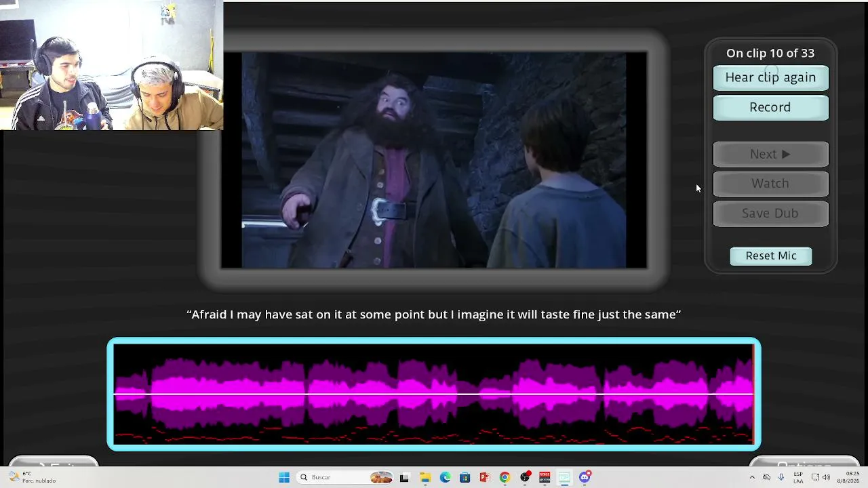868x488 pixels.
Task: Open the volume control in the tray
Action: [826, 477]
